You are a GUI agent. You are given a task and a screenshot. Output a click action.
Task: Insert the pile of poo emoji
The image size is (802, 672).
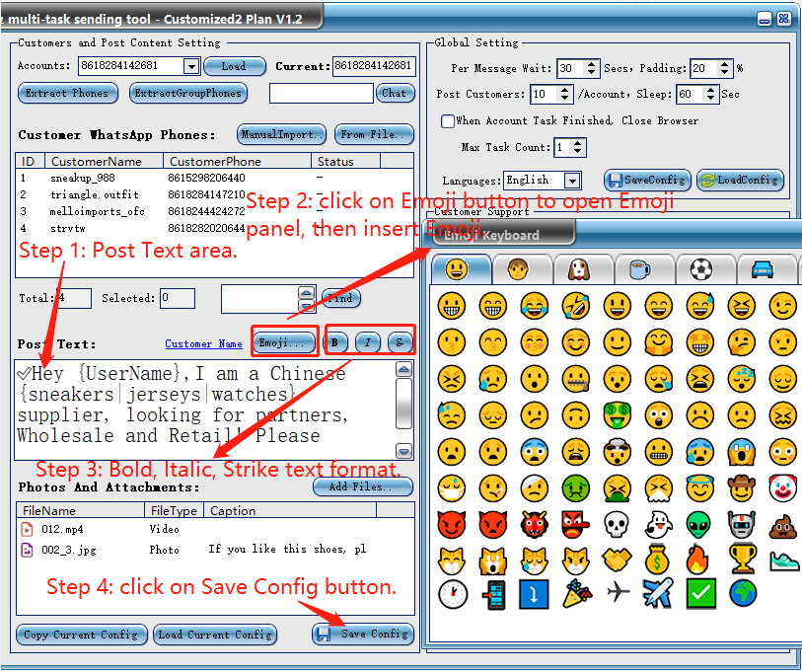pyautogui.click(x=782, y=527)
